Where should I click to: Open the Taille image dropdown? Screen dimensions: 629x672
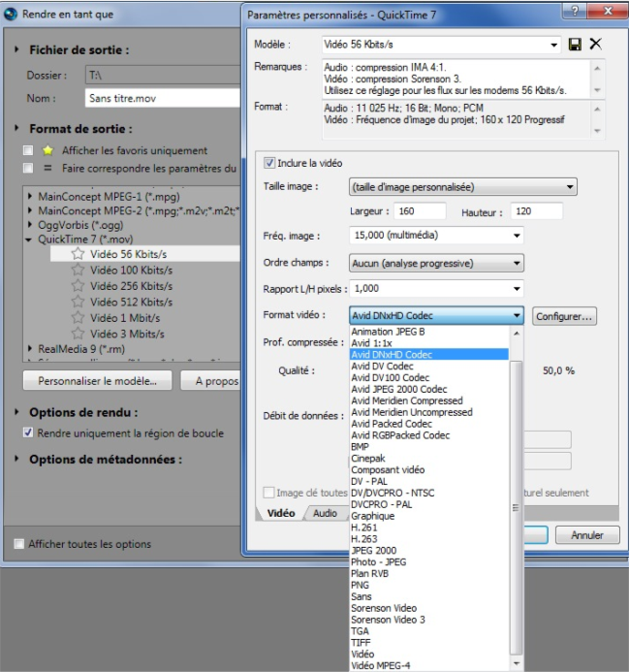click(462, 186)
